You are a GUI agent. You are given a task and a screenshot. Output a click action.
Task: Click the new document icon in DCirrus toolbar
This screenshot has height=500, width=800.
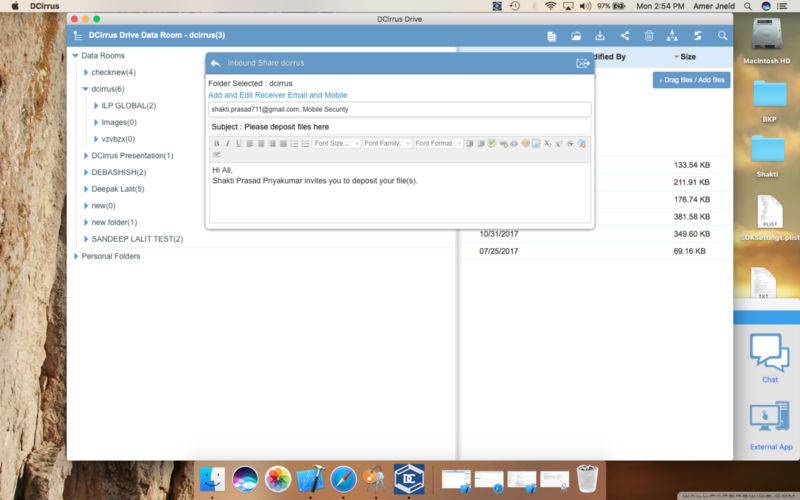(x=552, y=36)
